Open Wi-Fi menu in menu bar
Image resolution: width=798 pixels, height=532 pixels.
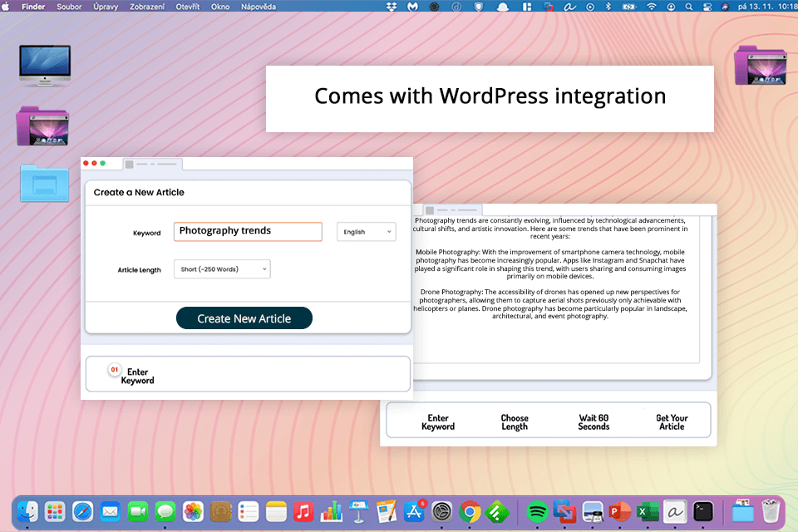pos(652,7)
